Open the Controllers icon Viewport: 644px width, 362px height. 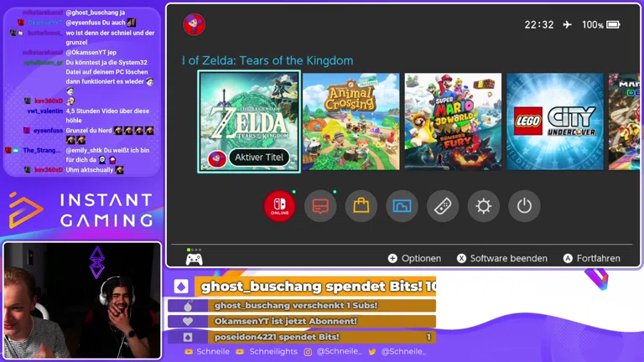[x=443, y=205]
